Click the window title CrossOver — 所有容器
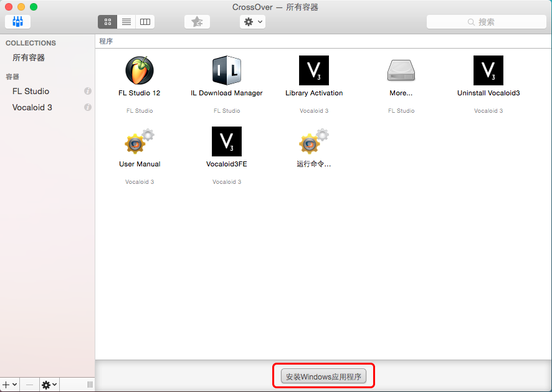Image resolution: width=552 pixels, height=392 pixels. pos(275,7)
